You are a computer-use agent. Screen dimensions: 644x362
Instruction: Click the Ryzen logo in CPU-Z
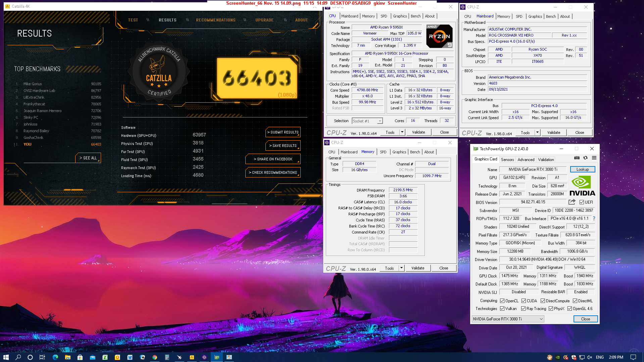439,36
